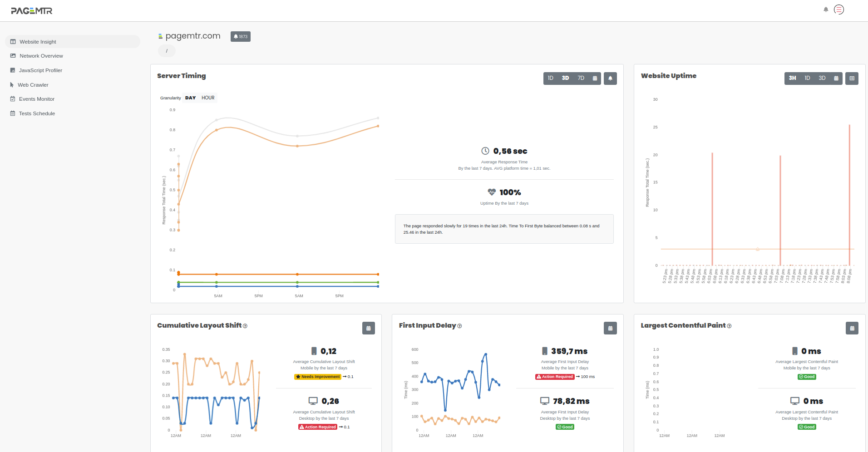Viewport: 868px width, 452px height.
Task: Select 7D range in Server Timing
Action: tap(581, 78)
